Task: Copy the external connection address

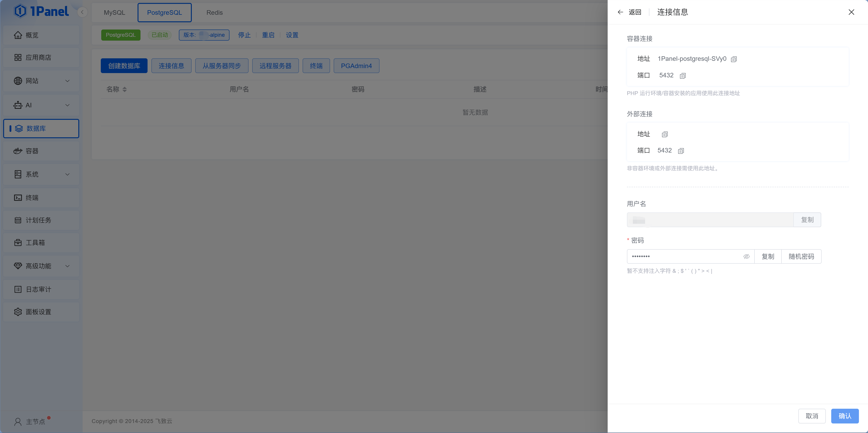Action: (x=664, y=134)
